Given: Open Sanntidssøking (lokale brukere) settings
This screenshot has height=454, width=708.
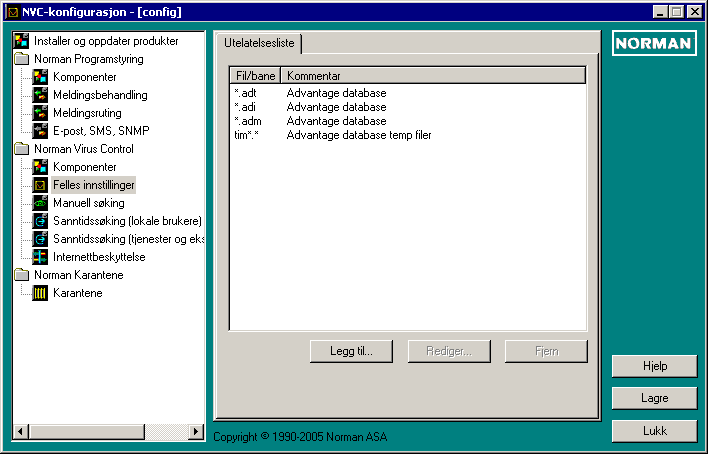Looking at the screenshot, I should (127, 221).
